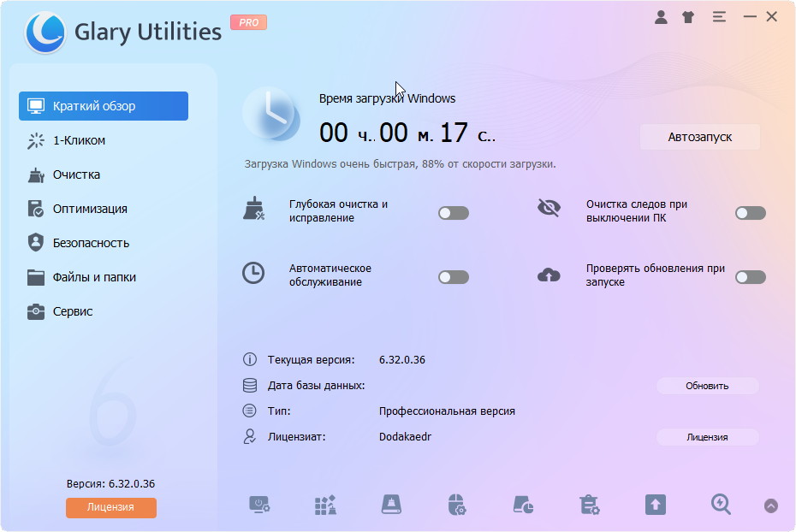Open the startup manager monitor icon

point(259,505)
